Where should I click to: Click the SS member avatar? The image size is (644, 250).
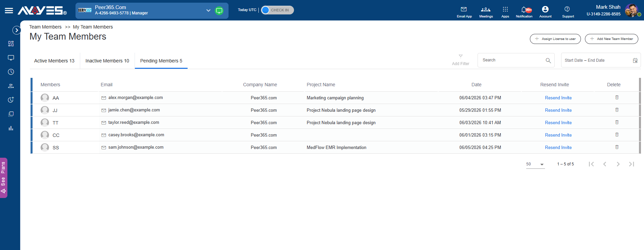45,147
